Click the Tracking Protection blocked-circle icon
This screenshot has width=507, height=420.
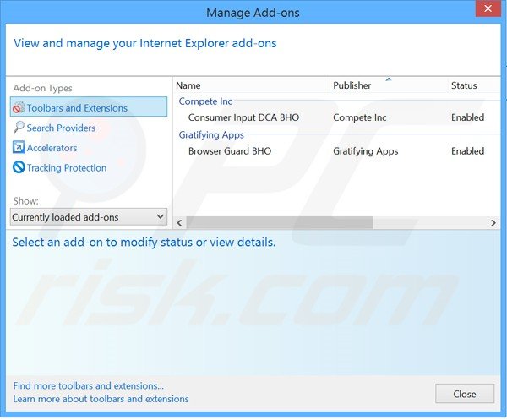[19, 167]
